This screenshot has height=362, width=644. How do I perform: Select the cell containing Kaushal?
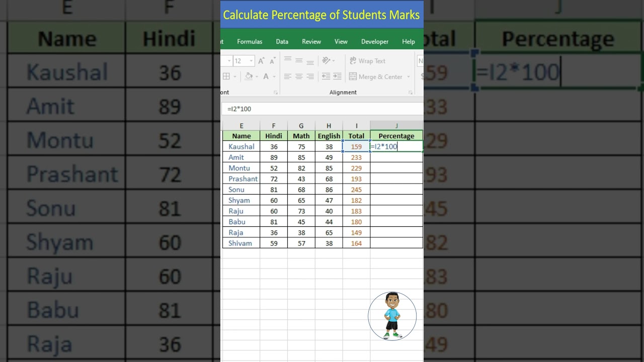pos(242,147)
